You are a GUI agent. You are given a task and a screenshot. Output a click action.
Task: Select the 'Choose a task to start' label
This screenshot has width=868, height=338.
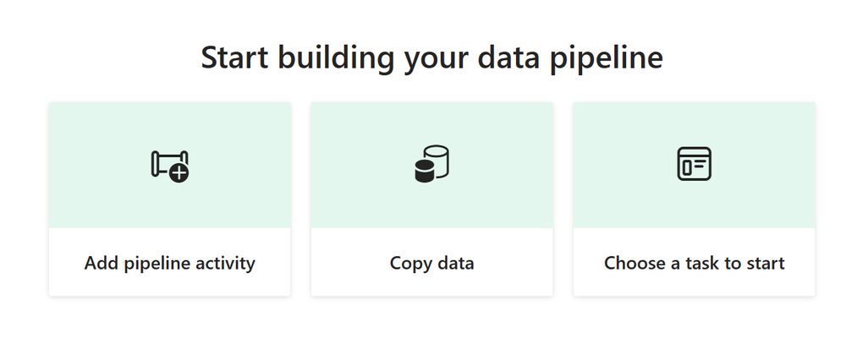coord(695,263)
